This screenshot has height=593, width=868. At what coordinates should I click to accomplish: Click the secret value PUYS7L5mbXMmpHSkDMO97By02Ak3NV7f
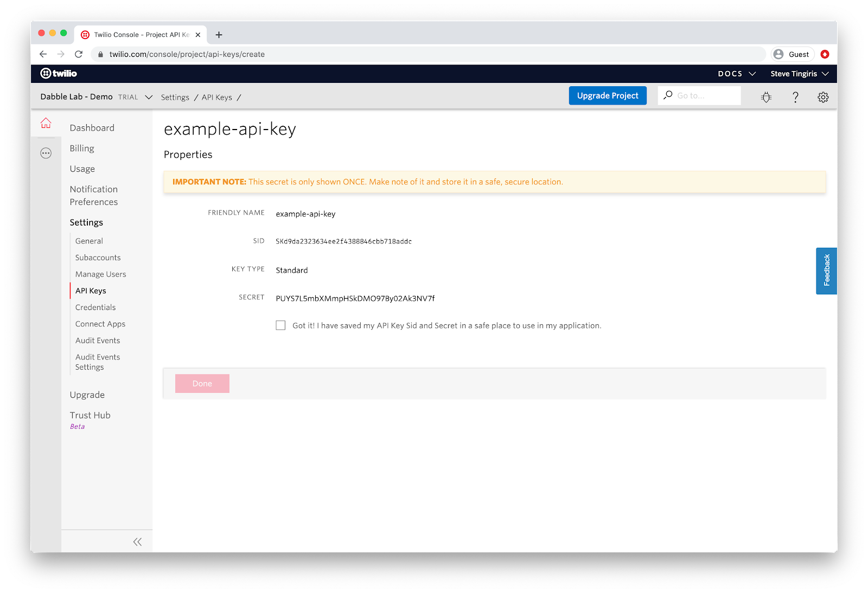tap(355, 299)
